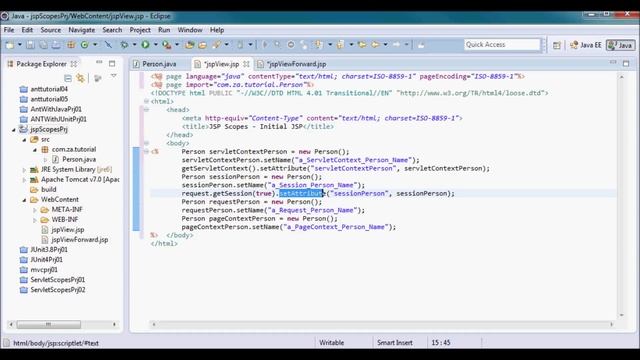Open the File menu

click(x=9, y=30)
